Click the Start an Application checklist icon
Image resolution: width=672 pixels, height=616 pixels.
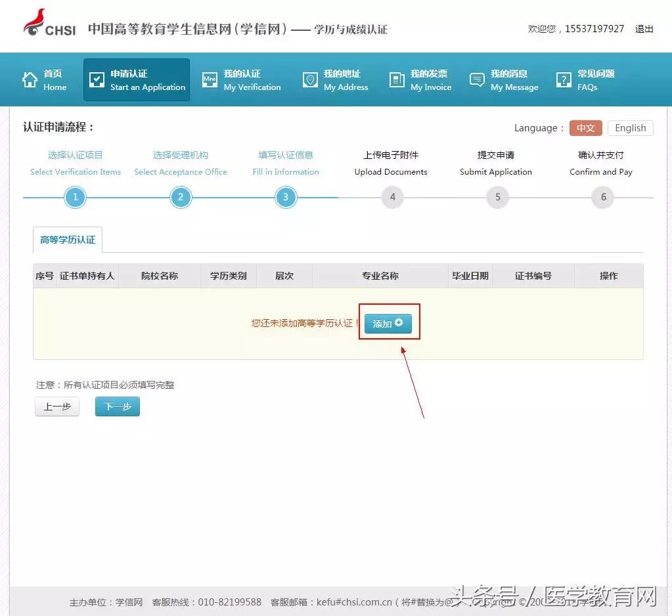(96, 78)
